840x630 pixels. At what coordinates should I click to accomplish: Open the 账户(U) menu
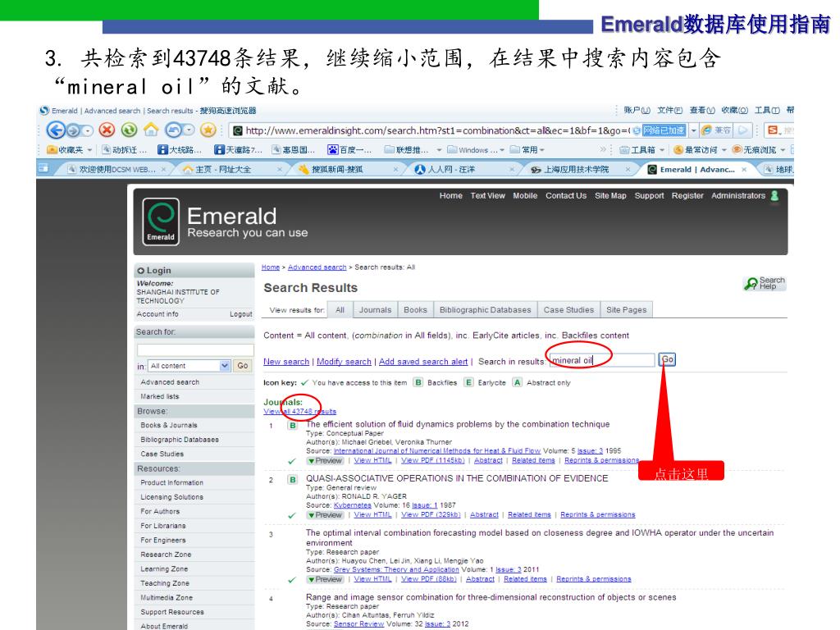click(x=637, y=111)
